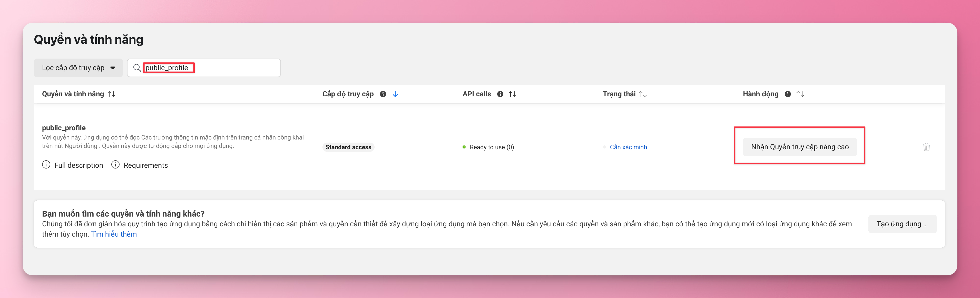Sort by Trạng thái column arrows
This screenshot has height=298, width=980.
pos(643,94)
